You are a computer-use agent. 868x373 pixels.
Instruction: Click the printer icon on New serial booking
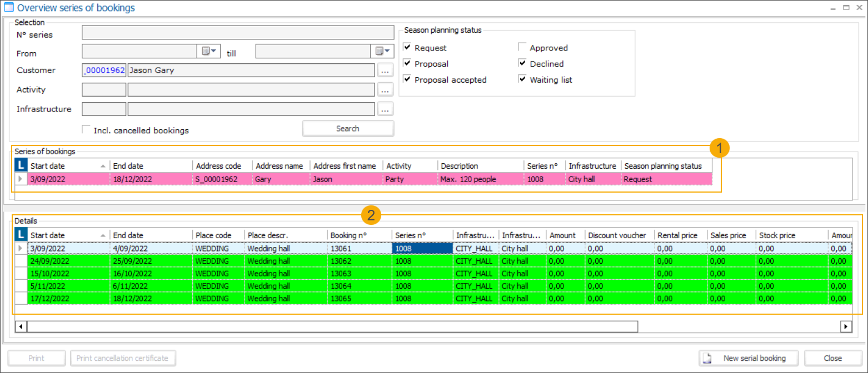(706, 358)
